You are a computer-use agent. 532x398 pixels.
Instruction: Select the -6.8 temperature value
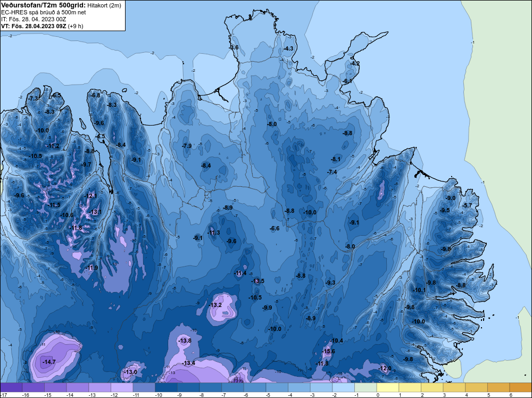(x=96, y=95)
